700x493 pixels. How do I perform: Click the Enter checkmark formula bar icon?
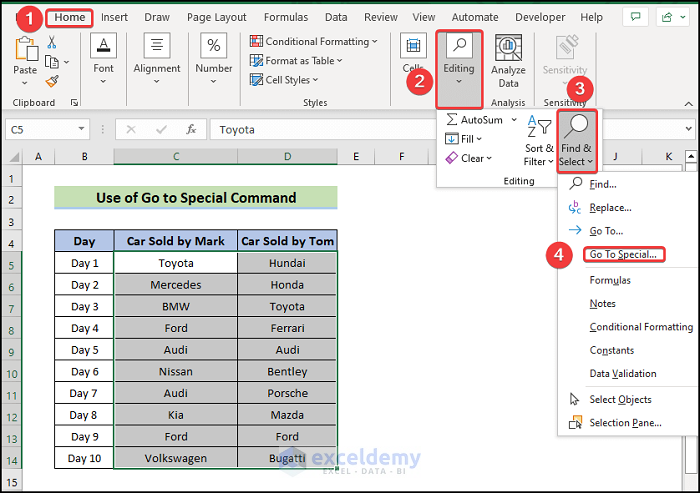point(161,130)
